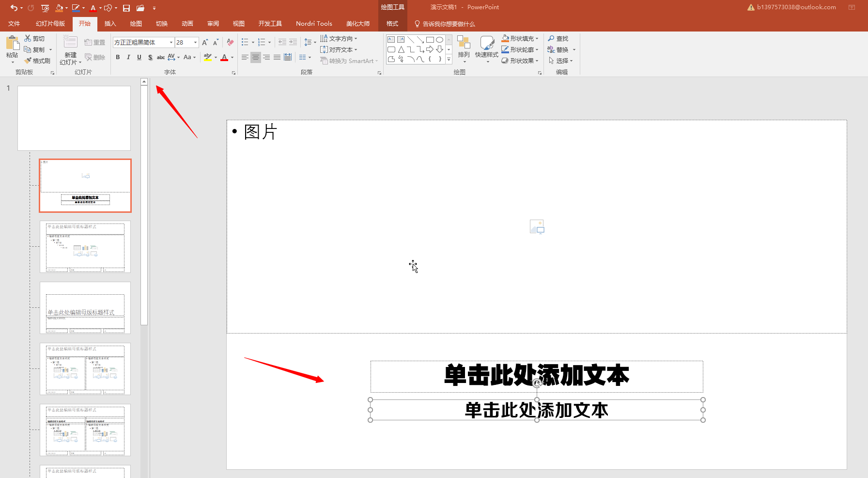868x478 pixels.
Task: Click the thumbnail pane scroll-up arrow
Action: (144, 82)
